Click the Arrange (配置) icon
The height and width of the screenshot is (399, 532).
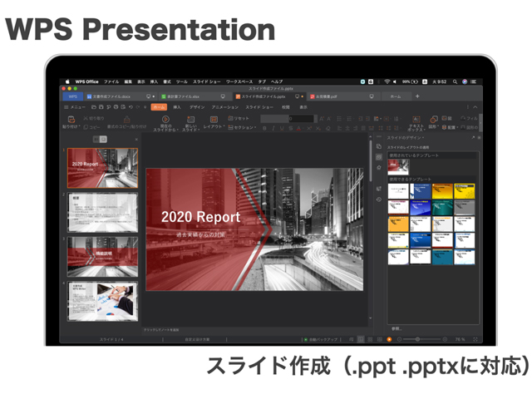(444, 127)
